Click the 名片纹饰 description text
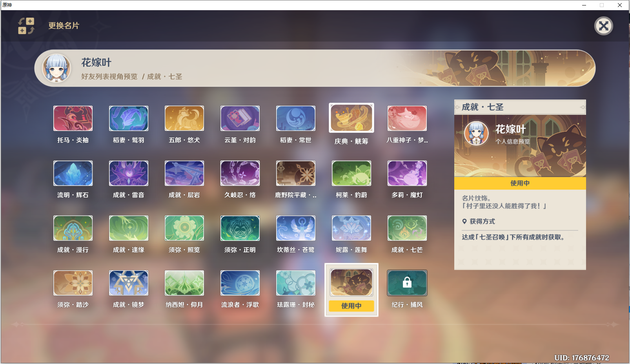This screenshot has height=364, width=630. coord(505,202)
